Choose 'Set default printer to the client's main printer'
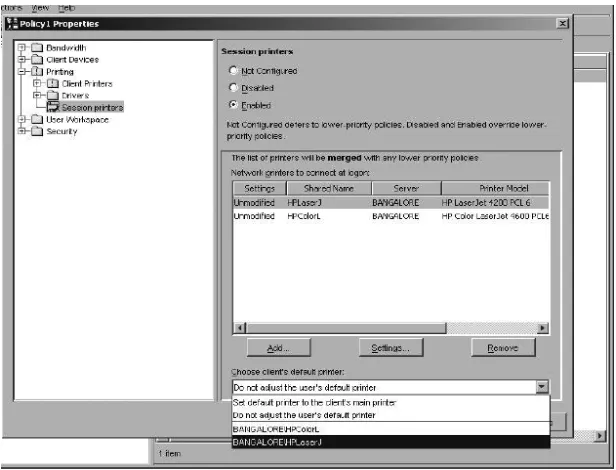The image size is (616, 470). pyautogui.click(x=391, y=402)
